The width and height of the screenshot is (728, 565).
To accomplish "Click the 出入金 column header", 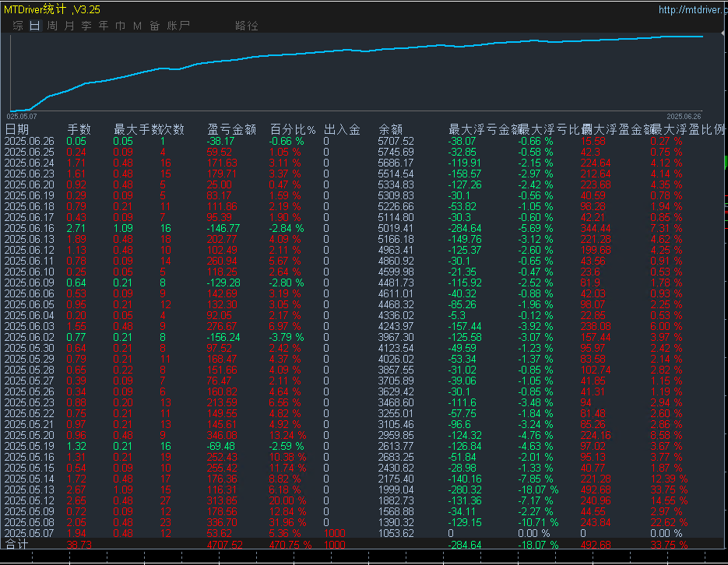I will click(342, 129).
